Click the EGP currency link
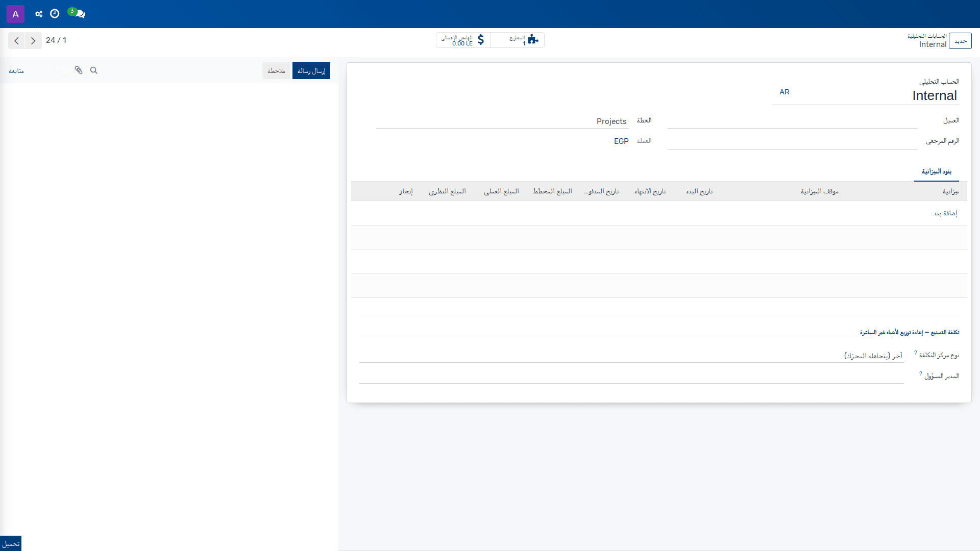Viewport: 980px width, 551px height. tap(621, 141)
